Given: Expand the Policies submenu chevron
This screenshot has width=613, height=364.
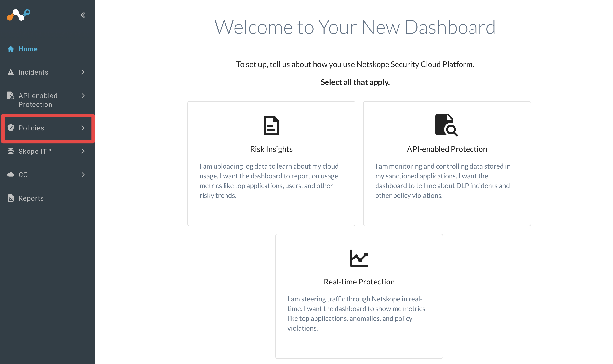Looking at the screenshot, I should pos(83,128).
